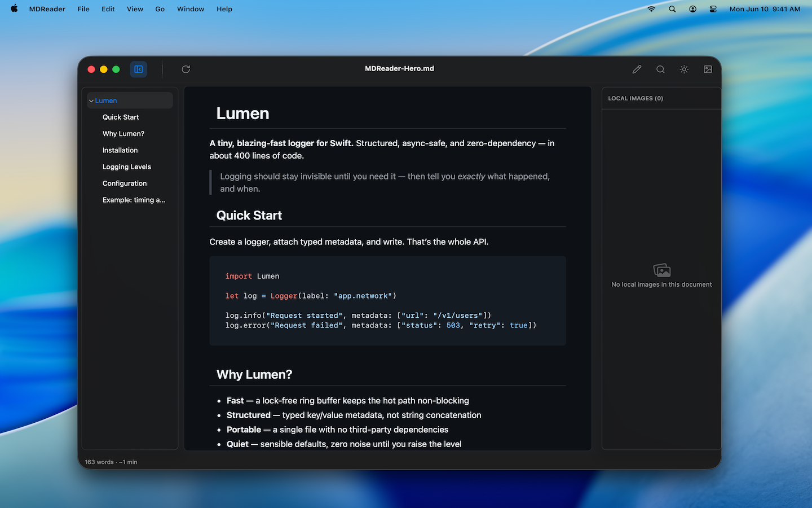The width and height of the screenshot is (812, 508).
Task: Click the Lumen main heading
Action: (x=242, y=113)
